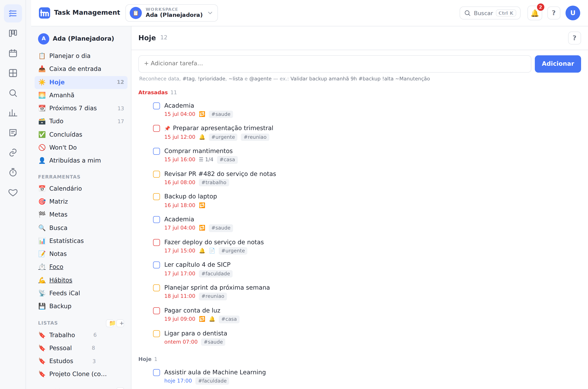Viewport: 588px width, 389px height.
Task: Focus the Adicionar tarefa input field
Action: 335,64
